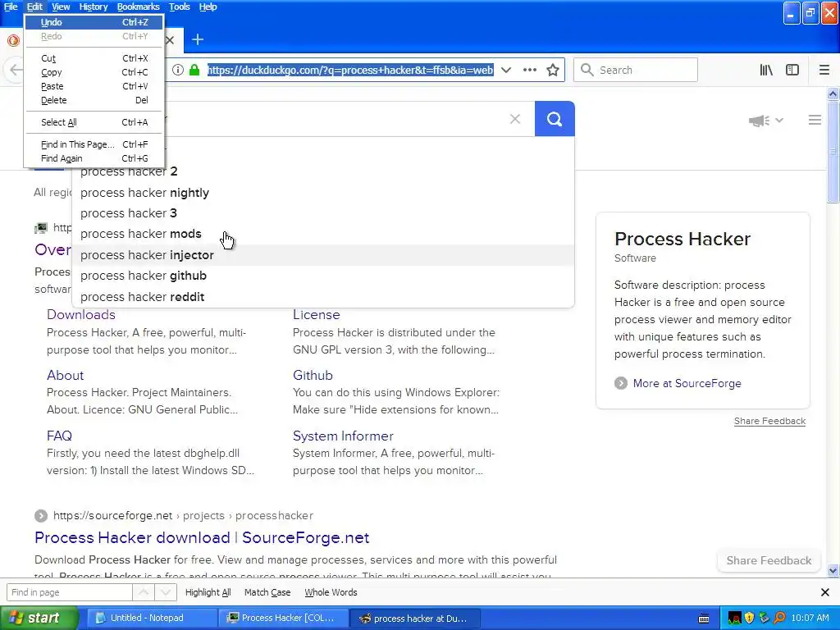
Task: Show site information via the circled i icon
Action: pos(178,71)
